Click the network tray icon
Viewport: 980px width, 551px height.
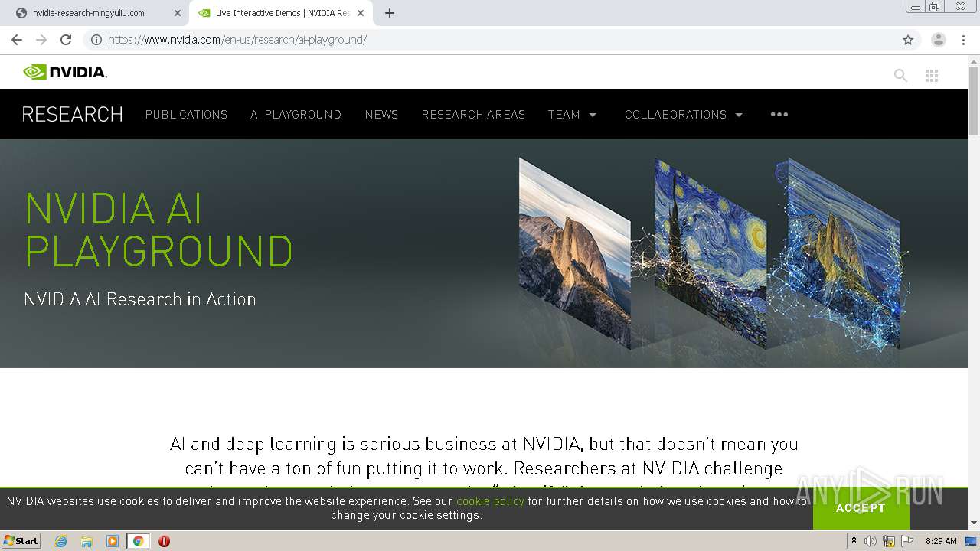[x=889, y=541]
